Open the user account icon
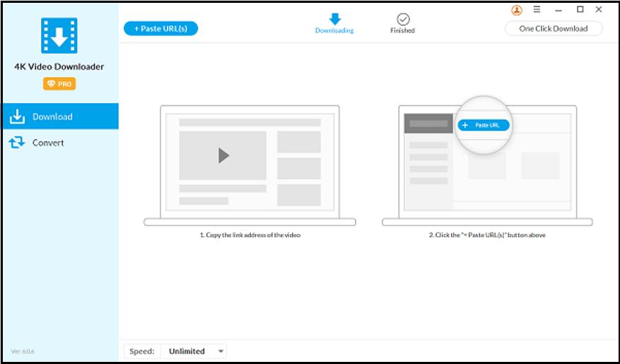The width and height of the screenshot is (620, 364). click(x=516, y=10)
